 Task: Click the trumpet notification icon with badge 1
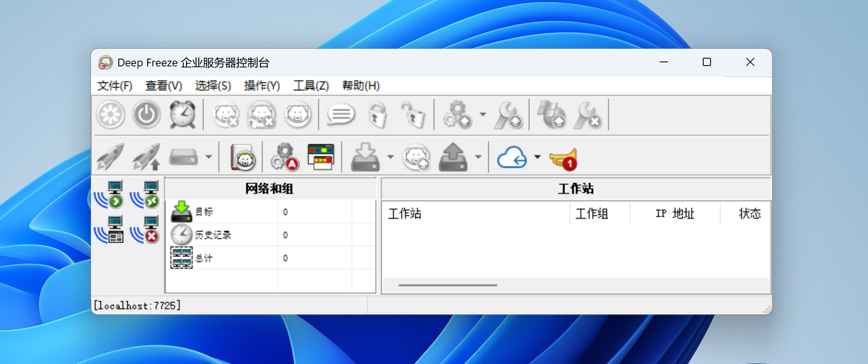pyautogui.click(x=564, y=159)
